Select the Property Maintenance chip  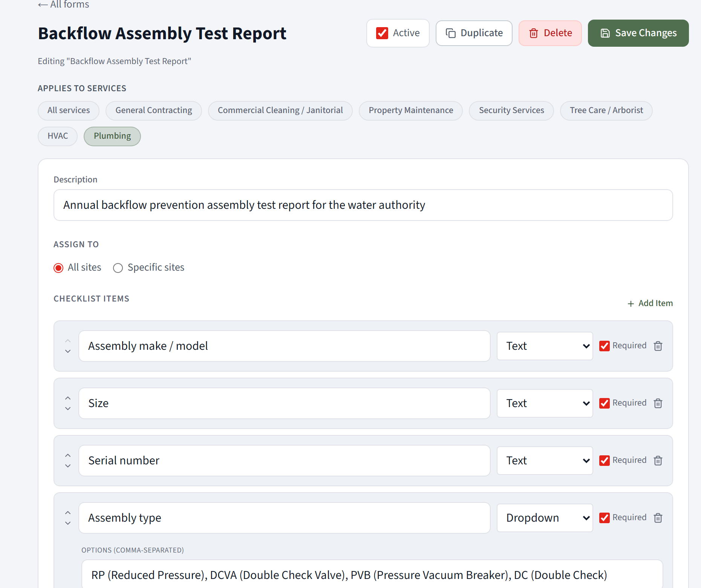[x=411, y=110]
